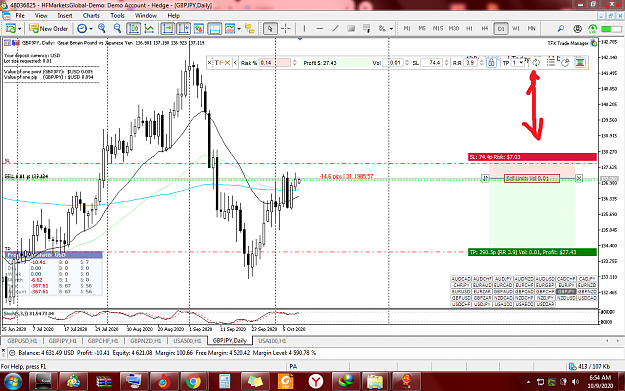Select the text label tool icon

click(367, 29)
